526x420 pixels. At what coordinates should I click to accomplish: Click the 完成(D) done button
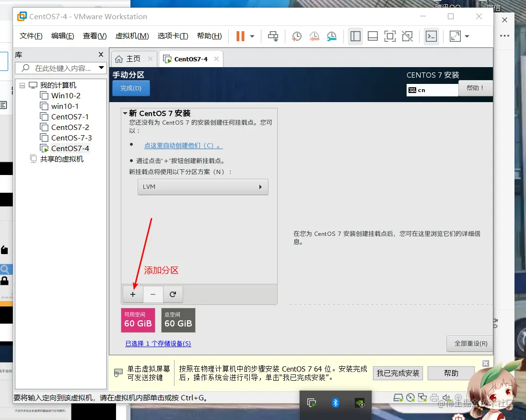[131, 88]
